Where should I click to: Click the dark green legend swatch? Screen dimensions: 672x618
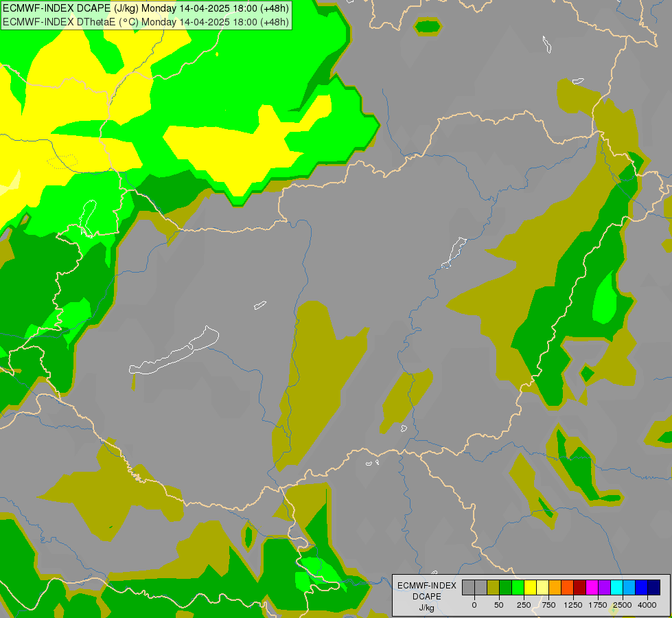(505, 587)
